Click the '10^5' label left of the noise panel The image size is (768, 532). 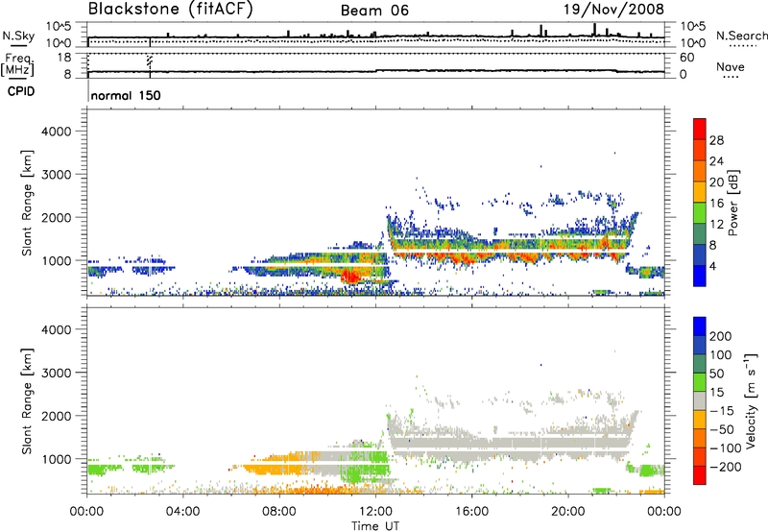[x=59, y=26]
